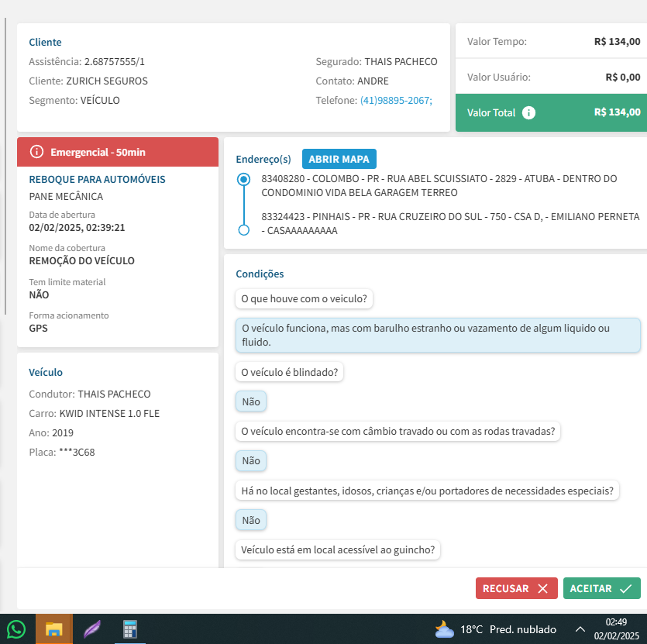
Task: Expand the system tray hidden icons chevron
Action: (x=580, y=629)
